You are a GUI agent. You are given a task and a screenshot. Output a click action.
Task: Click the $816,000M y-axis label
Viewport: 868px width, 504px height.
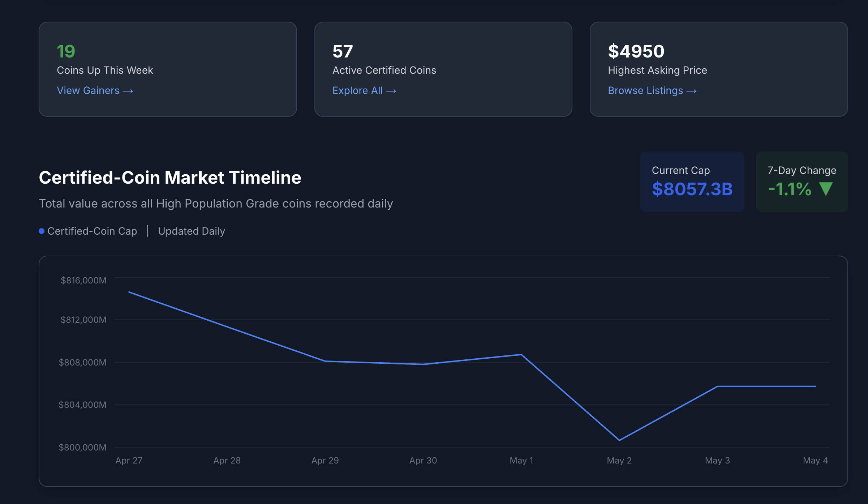coord(83,280)
